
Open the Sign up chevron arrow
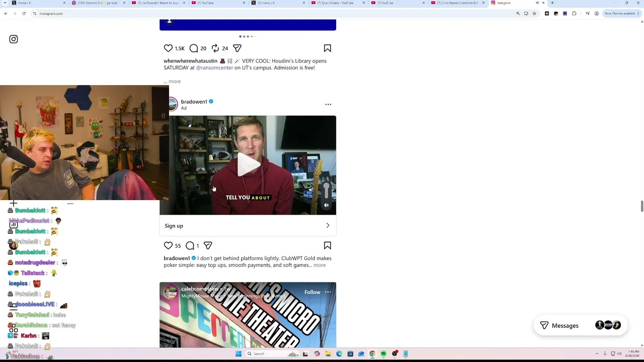pos(328,226)
